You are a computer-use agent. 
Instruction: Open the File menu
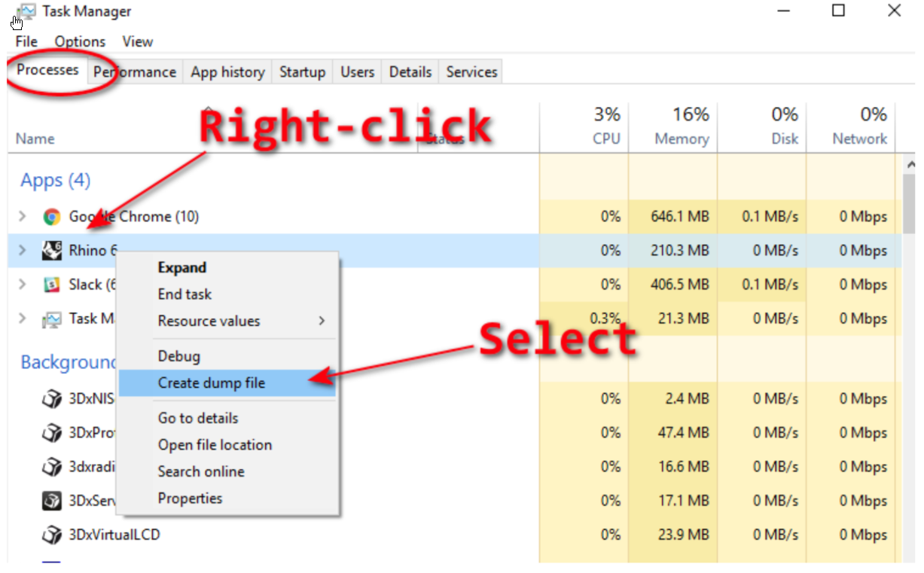tap(26, 41)
